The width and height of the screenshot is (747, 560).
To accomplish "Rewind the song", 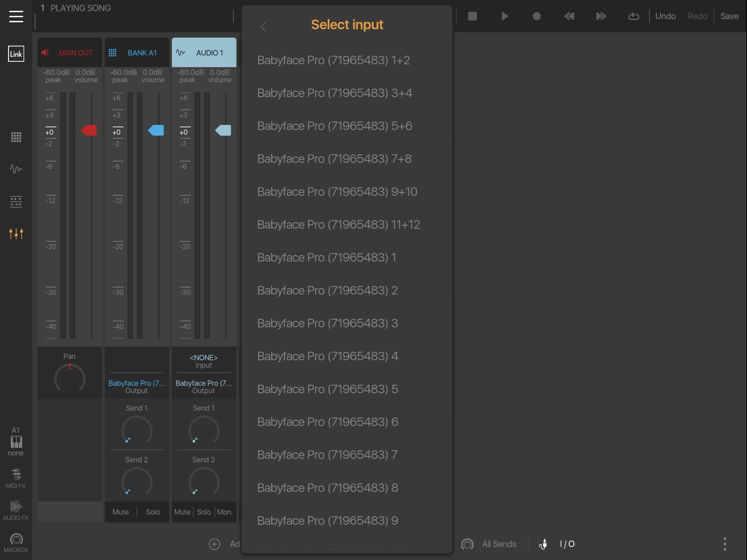I will tap(569, 16).
